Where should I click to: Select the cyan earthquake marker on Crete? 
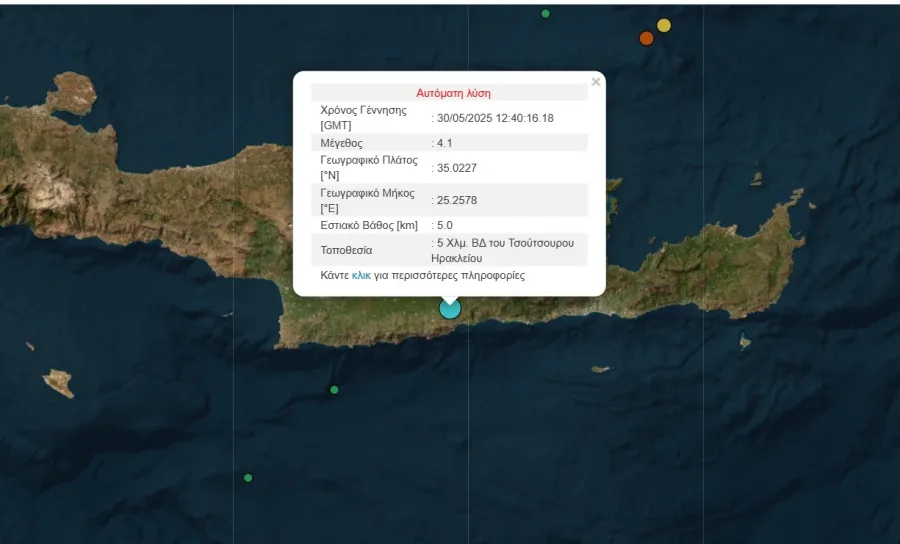click(x=450, y=308)
